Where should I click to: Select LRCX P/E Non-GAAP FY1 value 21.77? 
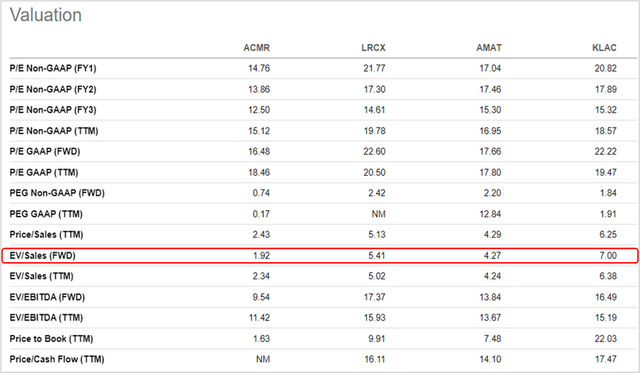click(x=374, y=68)
